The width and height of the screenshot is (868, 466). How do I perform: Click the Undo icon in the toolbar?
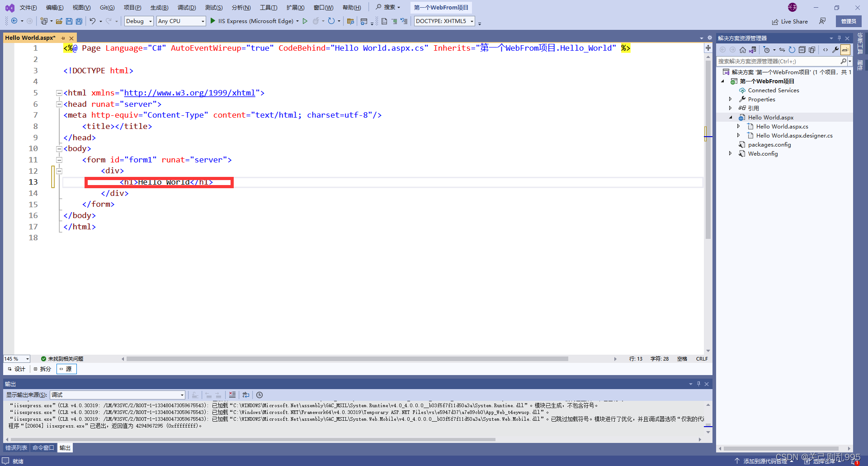[92, 21]
